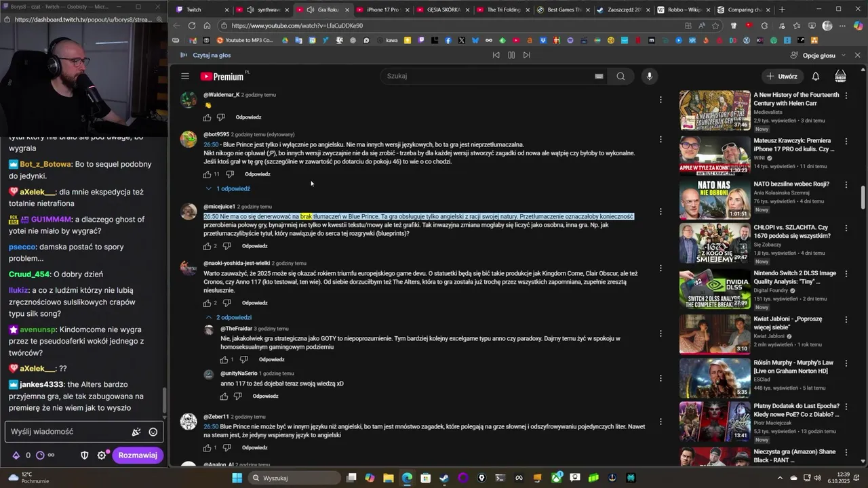
Task: Open the options menu for @bot9595 comment
Action: (660, 140)
